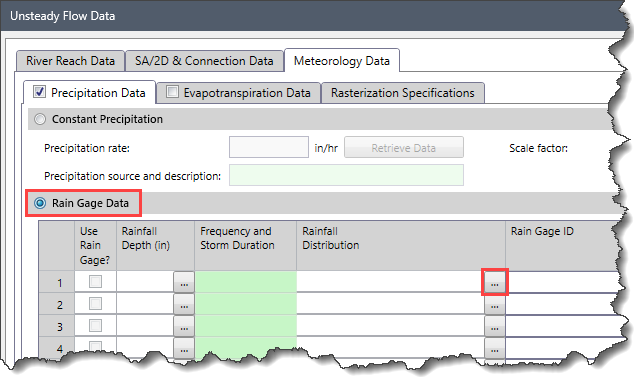Open the Meteorology Data tab
The image size is (634, 377).
click(342, 61)
